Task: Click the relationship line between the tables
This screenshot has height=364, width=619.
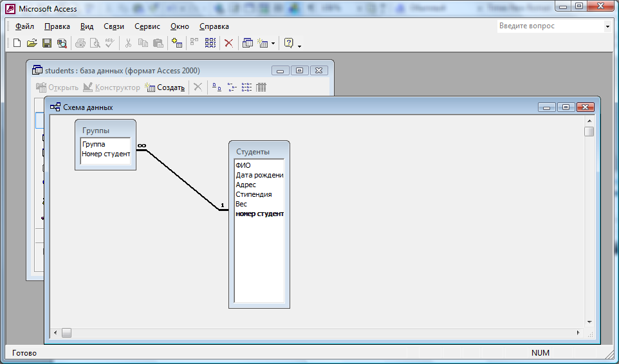Action: [x=182, y=179]
